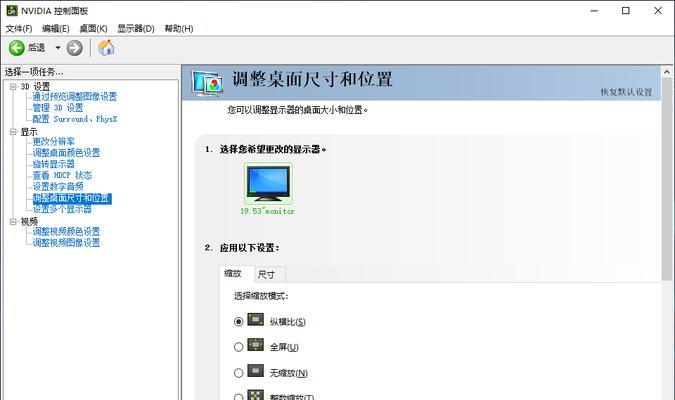Open the 文件(F) menu
Screen dimensions: 675x400
point(19,28)
